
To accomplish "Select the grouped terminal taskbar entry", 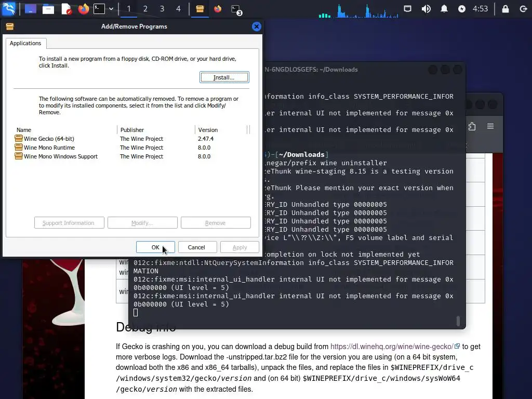I will point(236,9).
